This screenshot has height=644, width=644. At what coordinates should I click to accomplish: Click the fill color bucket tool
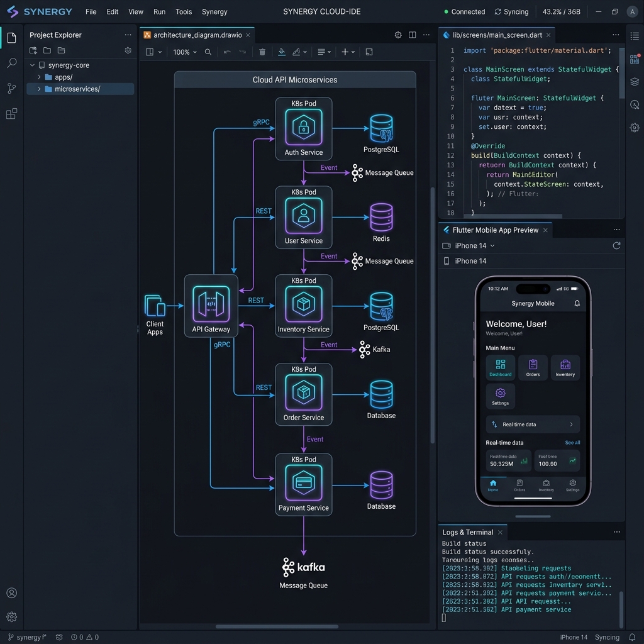(x=282, y=52)
